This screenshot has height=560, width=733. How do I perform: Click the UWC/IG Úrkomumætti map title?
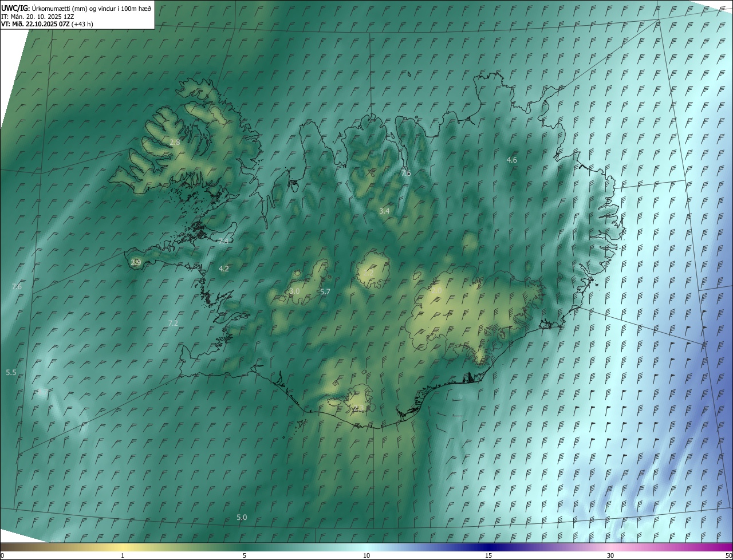(76, 8)
